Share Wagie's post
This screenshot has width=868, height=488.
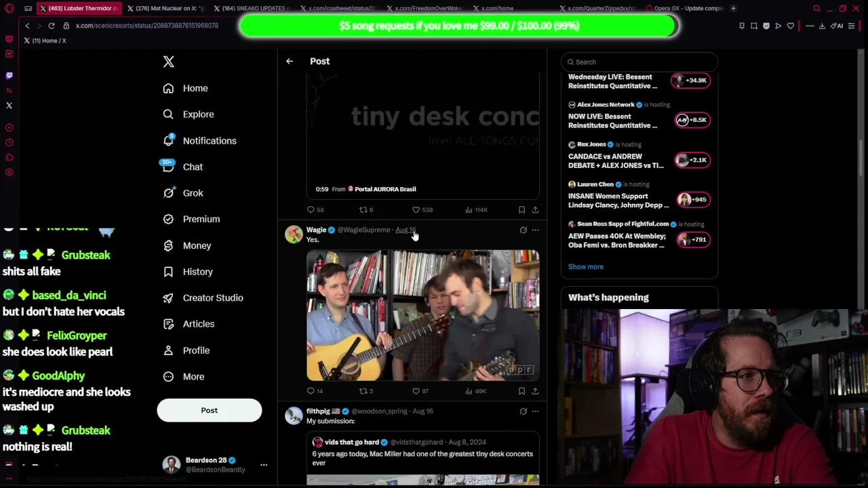click(535, 391)
